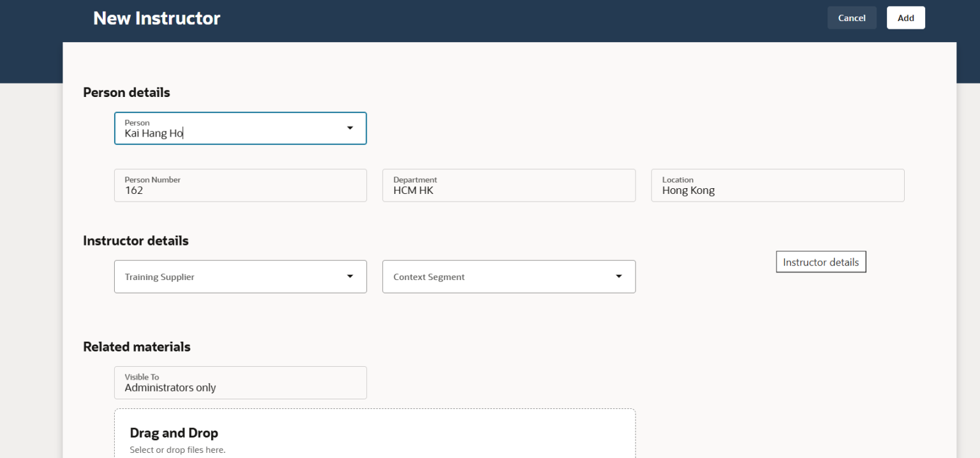Click the Add button to save instructor
This screenshot has width=980, height=458.
point(905,17)
